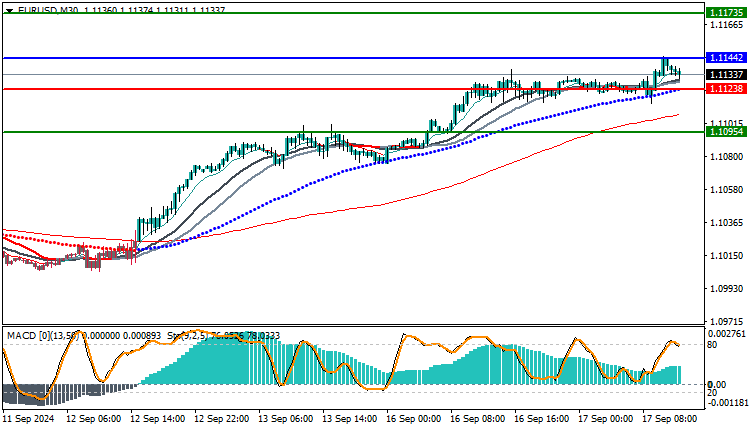Click the 1.10580 price scale value

point(727,189)
